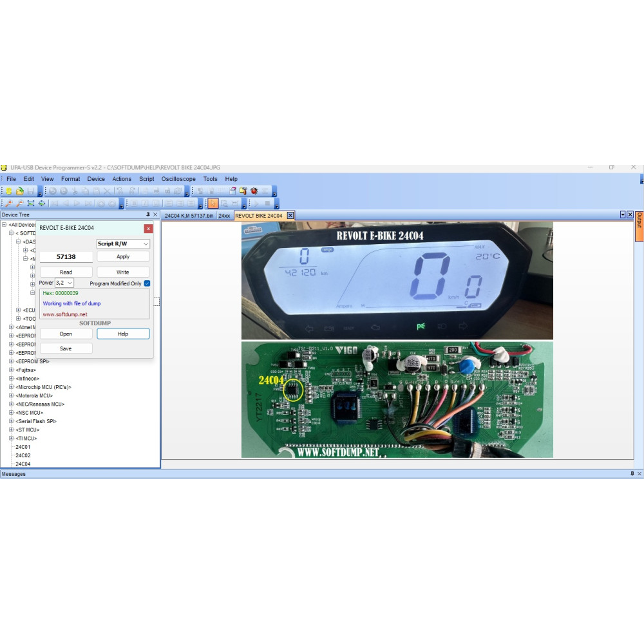Click the Undo toolbar icon
Screen dimensions: 644x644
tap(53, 191)
